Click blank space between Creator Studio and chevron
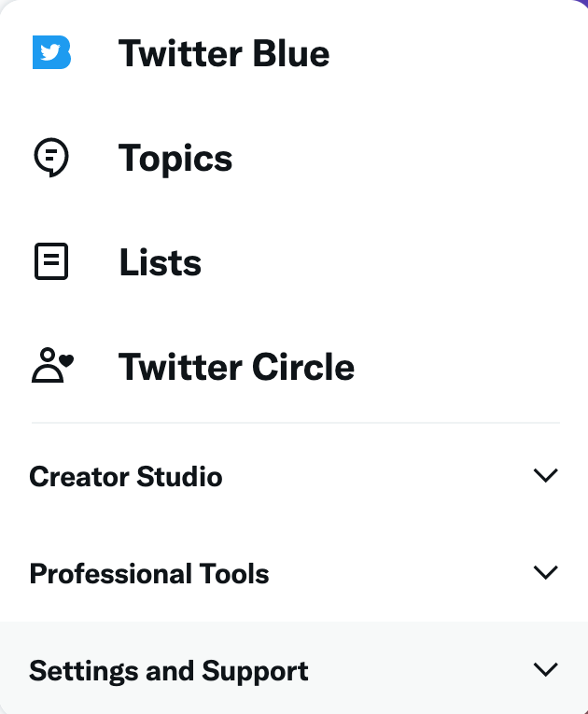The image size is (588, 714). click(378, 476)
